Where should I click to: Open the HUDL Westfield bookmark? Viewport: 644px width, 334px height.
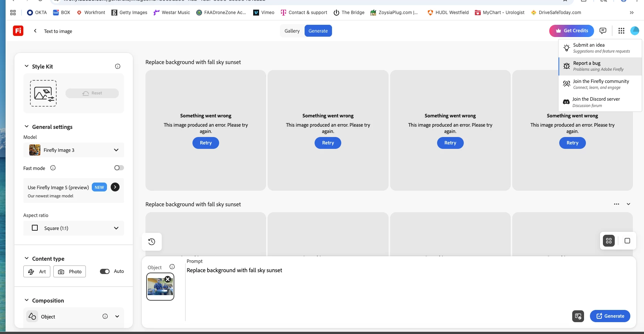(x=448, y=12)
